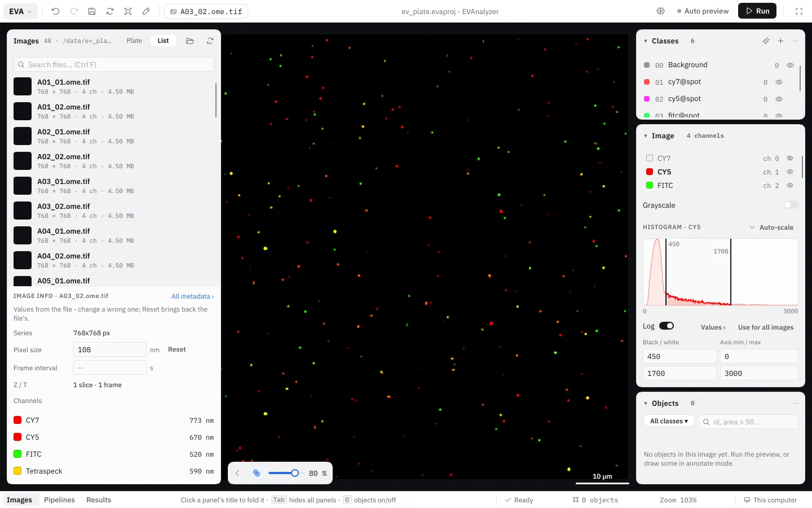Open the All classes filter dropdown
The height and width of the screenshot is (508, 812).
click(x=669, y=421)
